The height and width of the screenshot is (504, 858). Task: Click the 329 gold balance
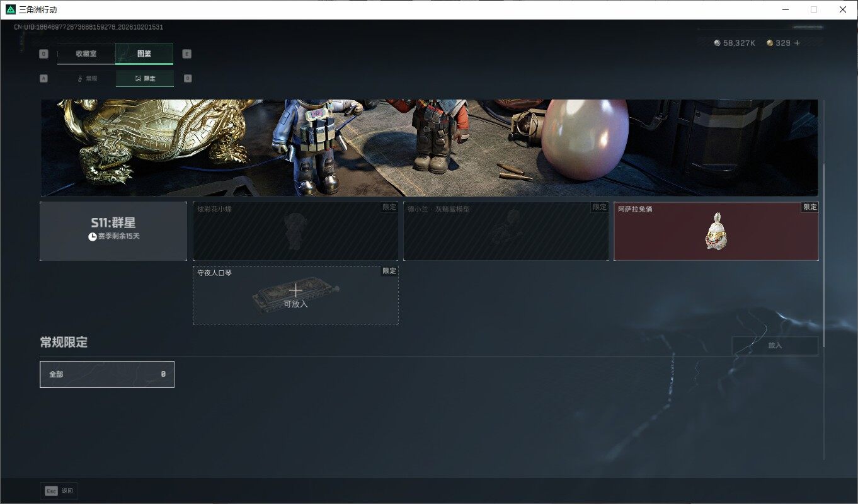[783, 43]
